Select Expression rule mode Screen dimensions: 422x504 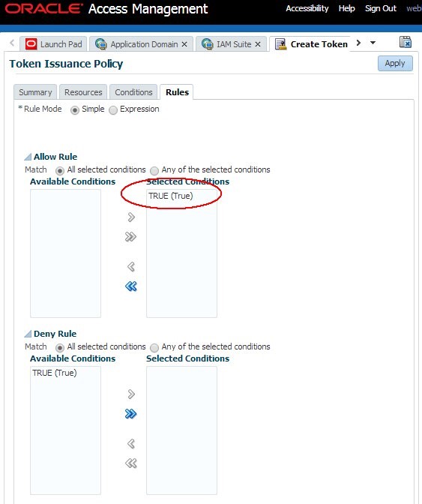pos(113,110)
